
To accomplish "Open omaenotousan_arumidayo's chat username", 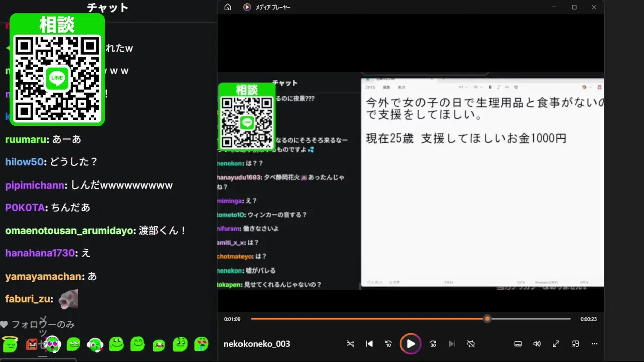I will [70, 231].
